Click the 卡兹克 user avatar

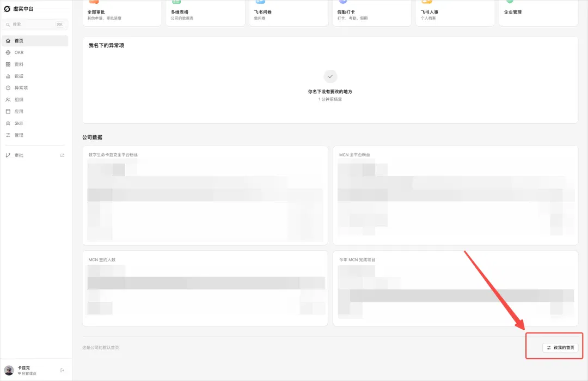pyautogui.click(x=9, y=371)
